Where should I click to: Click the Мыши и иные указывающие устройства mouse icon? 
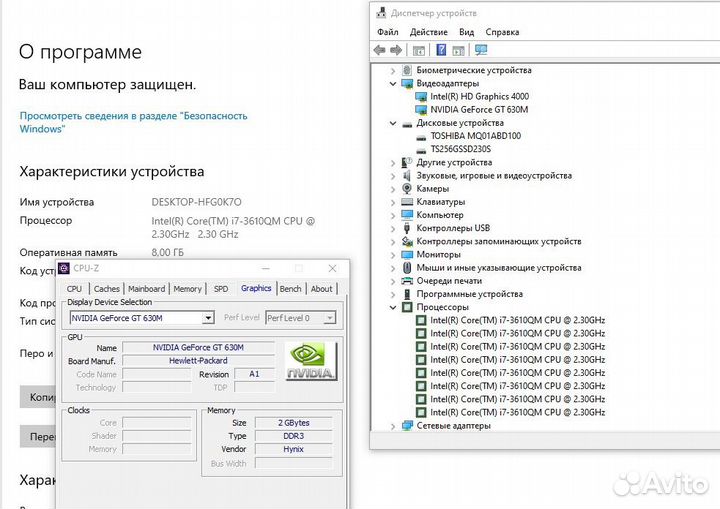tap(407, 268)
